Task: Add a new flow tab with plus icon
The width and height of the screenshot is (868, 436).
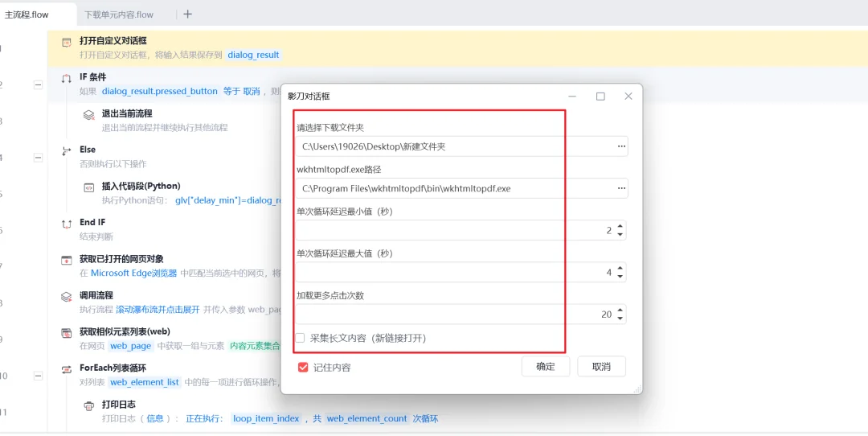Action: (187, 14)
